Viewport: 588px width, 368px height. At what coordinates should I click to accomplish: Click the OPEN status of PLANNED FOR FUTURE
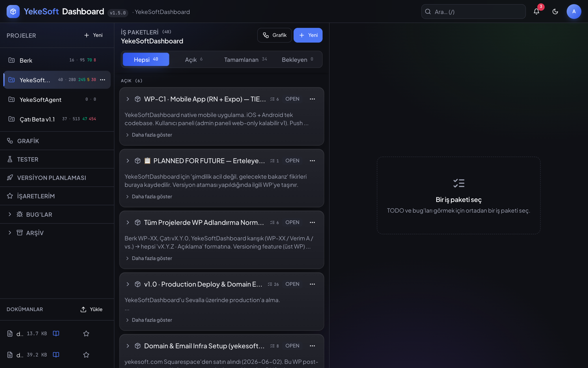point(292,161)
